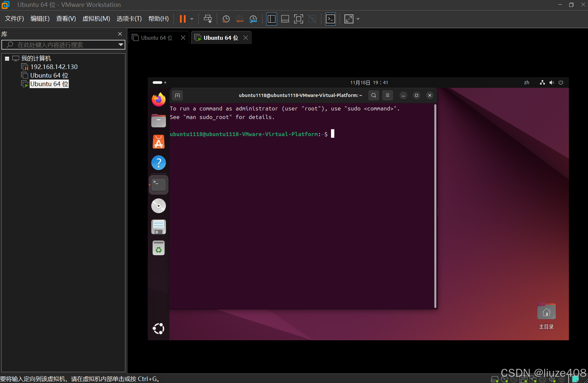Click the terminal vertical scrollbar
588x383 pixels.
pos(435,206)
